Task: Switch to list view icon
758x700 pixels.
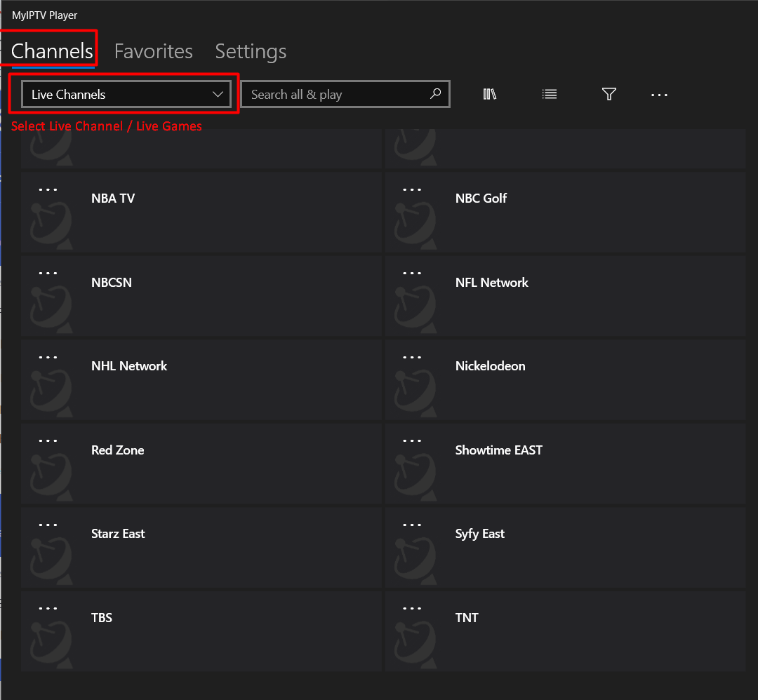Action: 550,94
